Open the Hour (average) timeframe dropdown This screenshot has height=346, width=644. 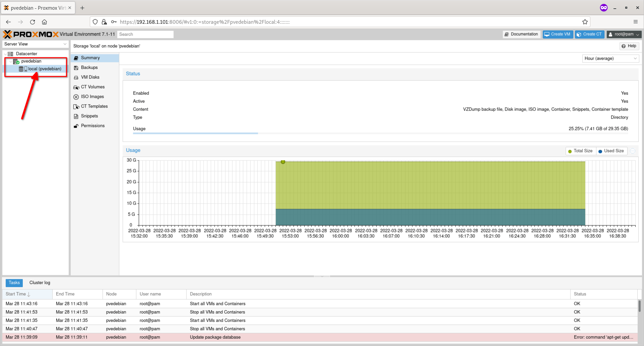pyautogui.click(x=610, y=59)
